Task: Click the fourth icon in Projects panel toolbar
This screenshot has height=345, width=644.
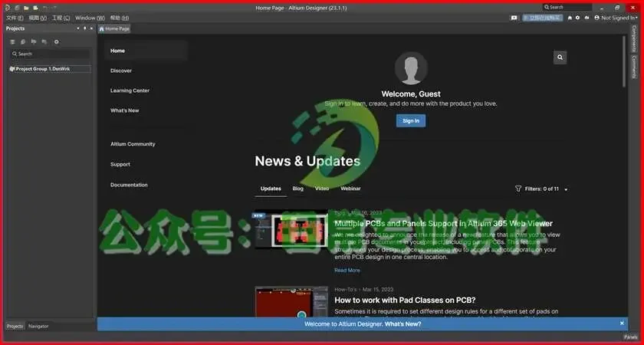Action: click(44, 42)
